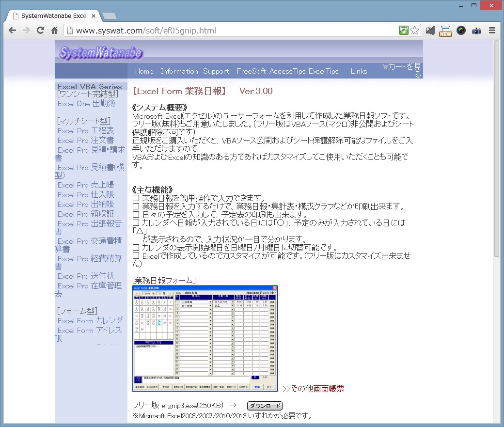Click the green M extension icon in address bar

pyautogui.click(x=404, y=31)
